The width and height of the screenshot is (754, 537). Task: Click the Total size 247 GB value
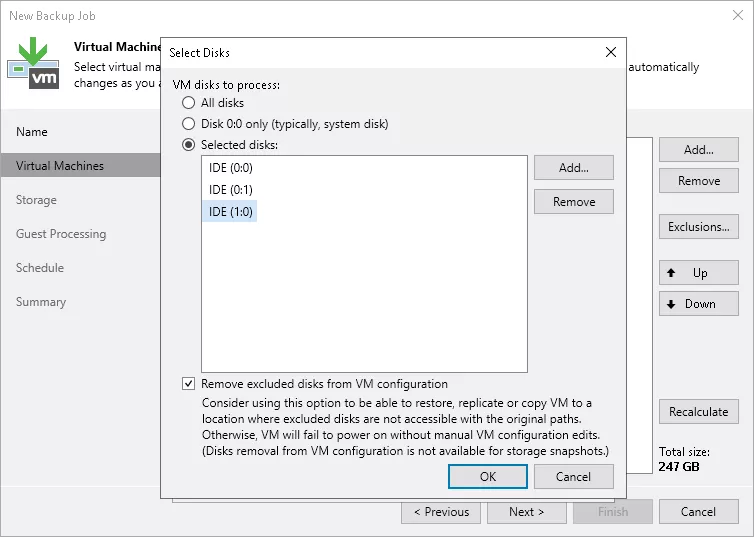pos(679,466)
